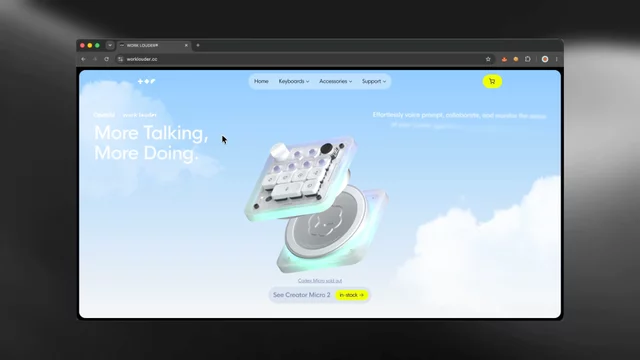Image resolution: width=640 pixels, height=360 pixels.
Task: Reload the page in browser
Action: (107, 59)
